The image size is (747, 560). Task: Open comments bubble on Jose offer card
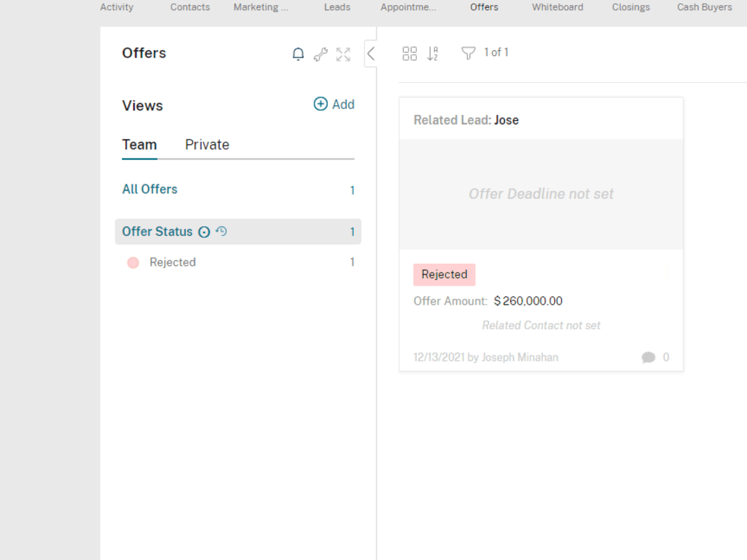click(x=648, y=357)
